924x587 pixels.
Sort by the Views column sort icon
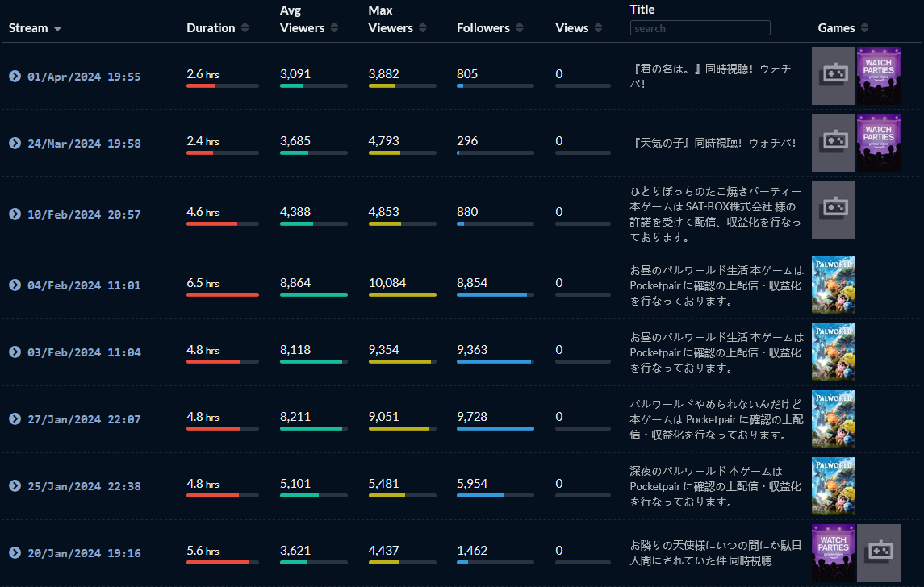(599, 28)
